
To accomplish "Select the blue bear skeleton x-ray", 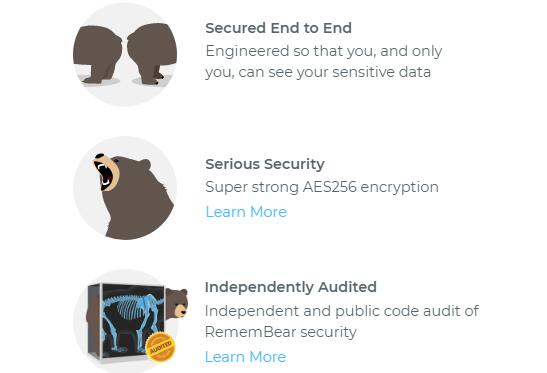I will click(133, 320).
